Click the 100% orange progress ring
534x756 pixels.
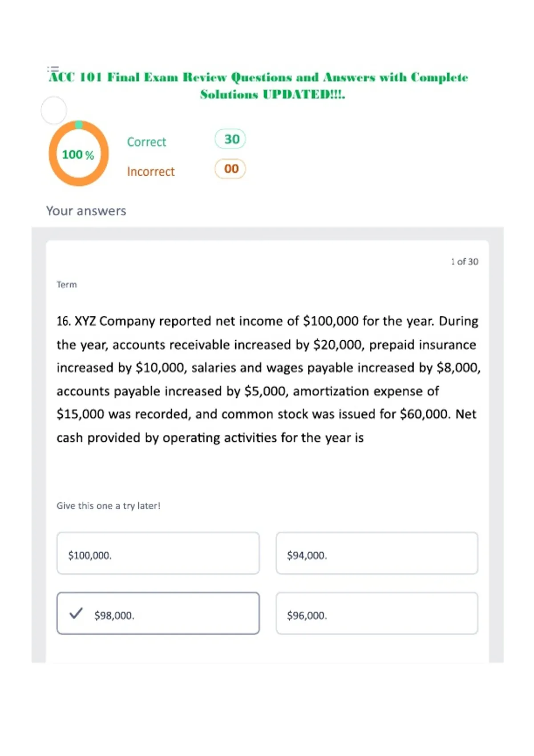click(78, 153)
